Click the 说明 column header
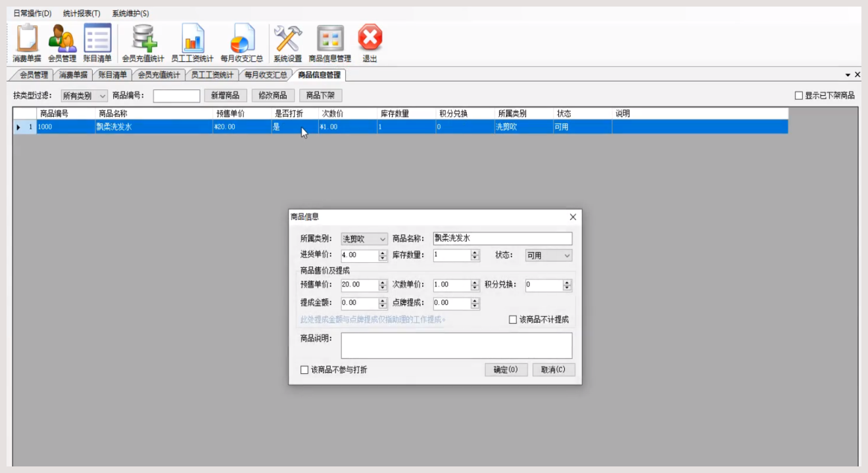868x473 pixels. point(700,114)
